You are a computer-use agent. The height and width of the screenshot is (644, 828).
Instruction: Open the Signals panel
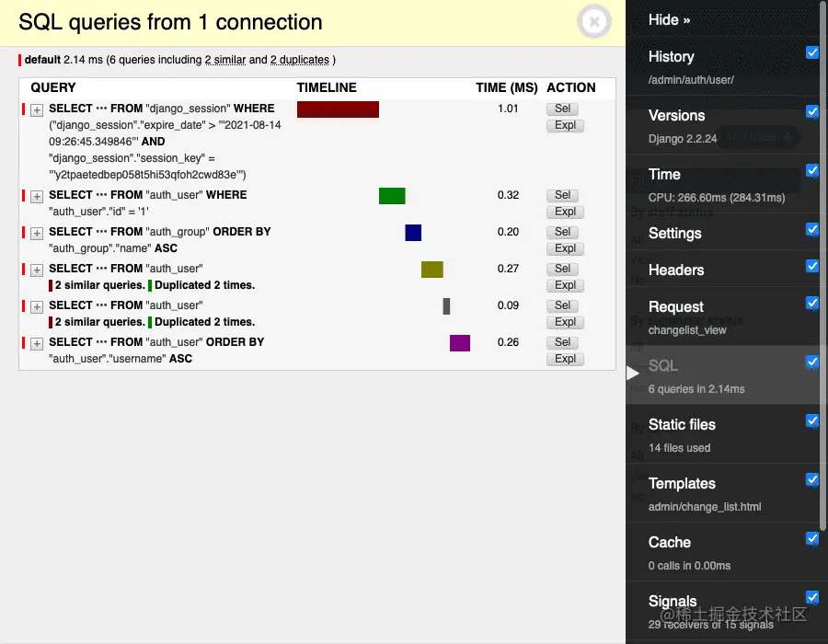(x=673, y=602)
